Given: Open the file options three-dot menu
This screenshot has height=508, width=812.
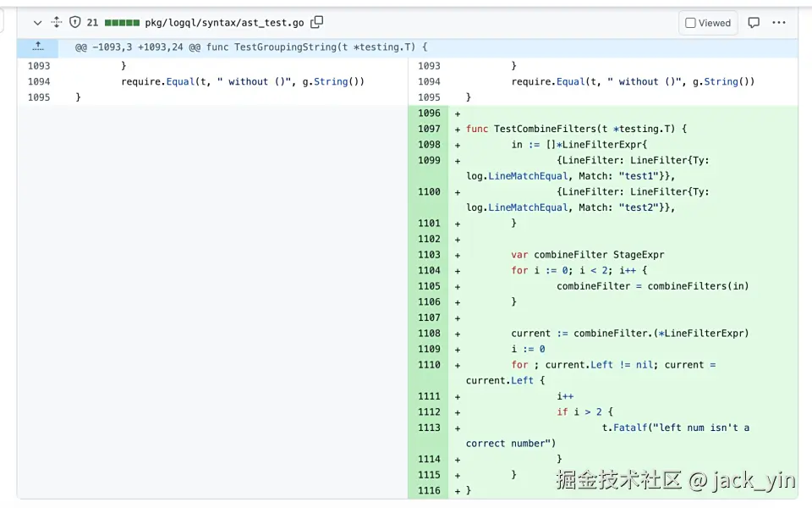Looking at the screenshot, I should [x=779, y=23].
